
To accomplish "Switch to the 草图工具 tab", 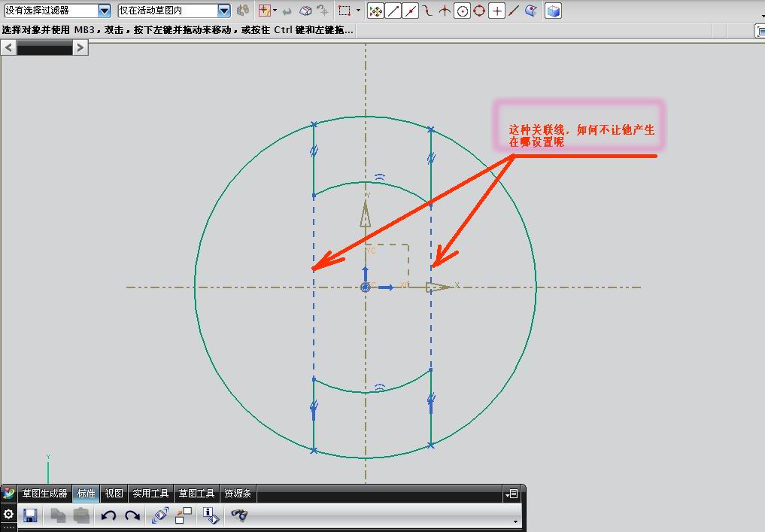I will coord(196,494).
